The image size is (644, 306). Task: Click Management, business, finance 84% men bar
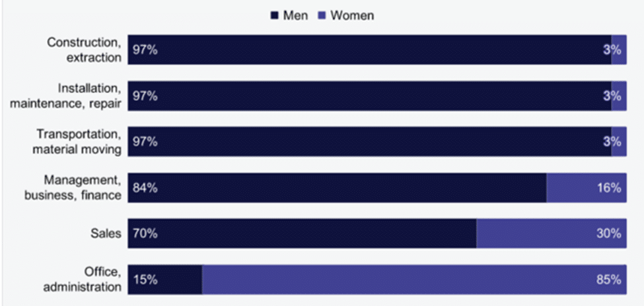click(x=338, y=188)
